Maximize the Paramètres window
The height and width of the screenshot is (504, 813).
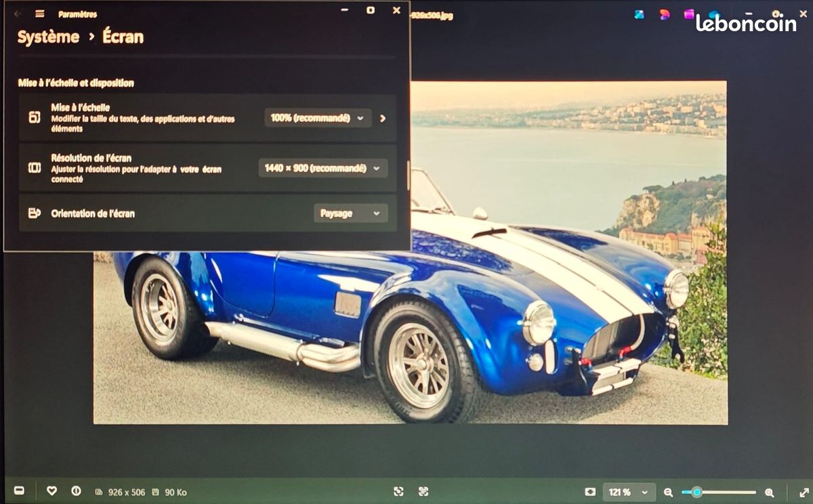coord(370,10)
